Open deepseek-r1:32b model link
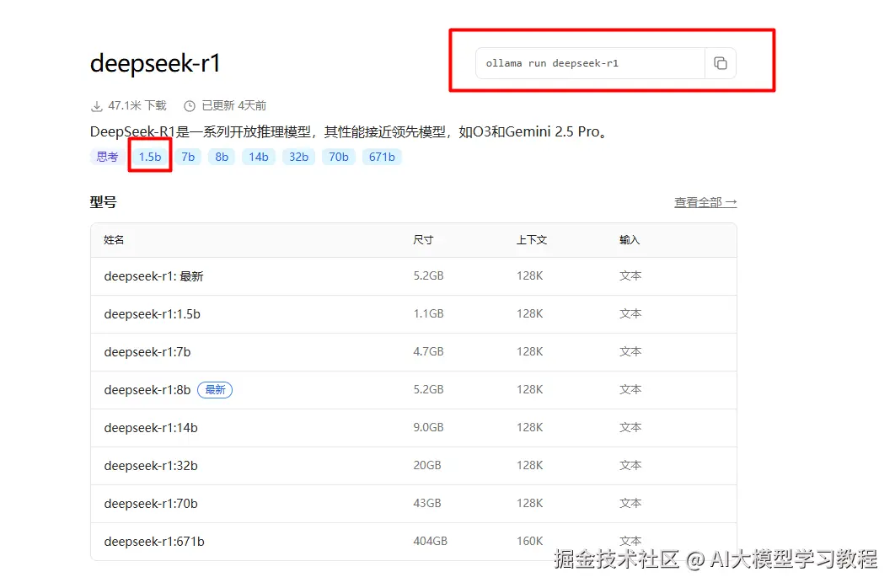Screen dimensions: 895x588 point(151,466)
